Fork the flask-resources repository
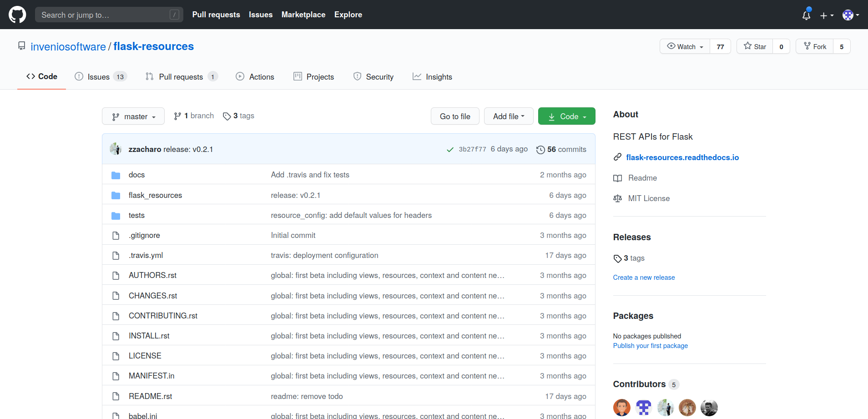Viewport: 868px width, 419px height. [814, 46]
